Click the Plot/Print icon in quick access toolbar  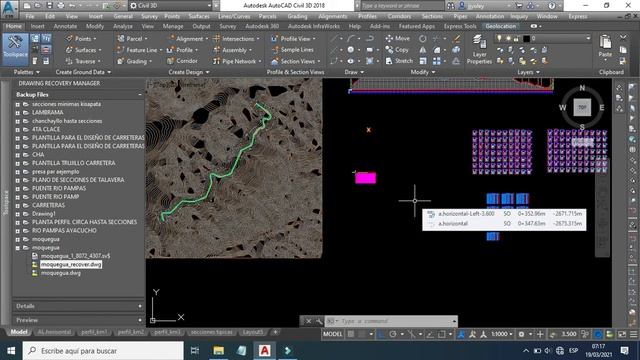coord(61,6)
